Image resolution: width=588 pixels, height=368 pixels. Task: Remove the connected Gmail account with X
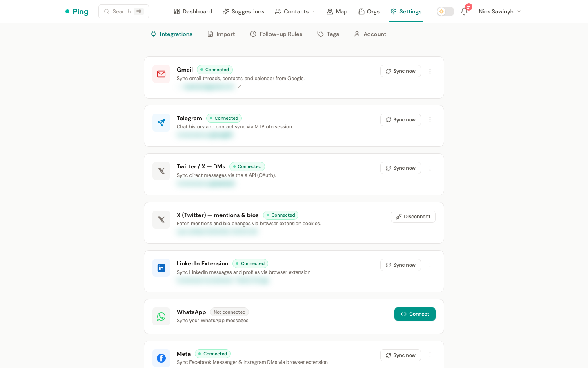tap(239, 87)
